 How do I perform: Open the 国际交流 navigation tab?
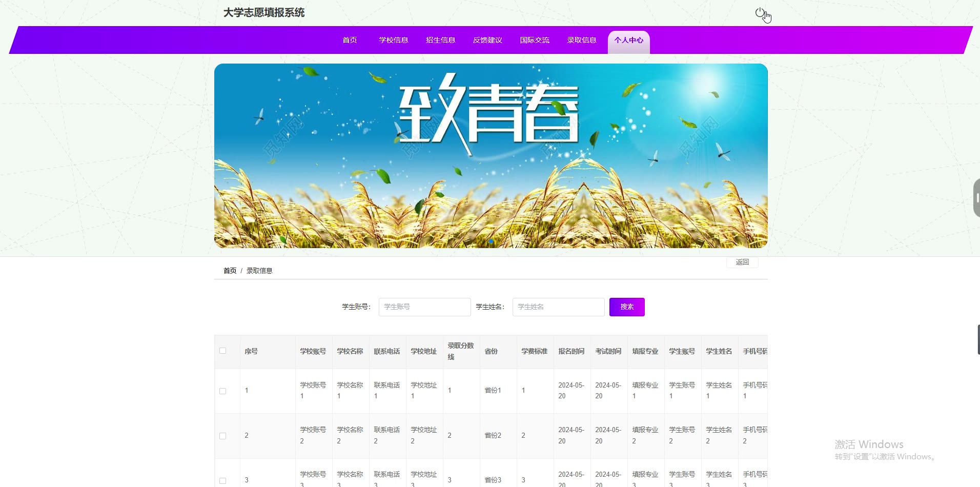(x=535, y=40)
